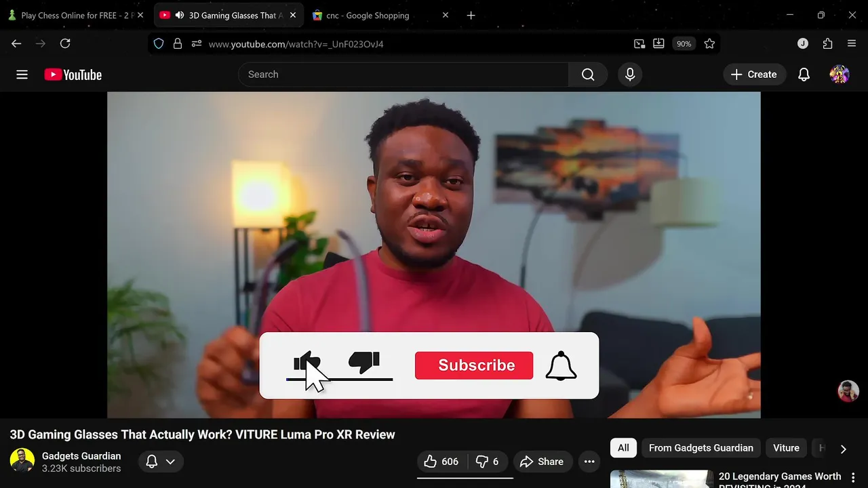This screenshot has height=488, width=868.
Task: Select the All filter chip
Action: [x=623, y=448]
